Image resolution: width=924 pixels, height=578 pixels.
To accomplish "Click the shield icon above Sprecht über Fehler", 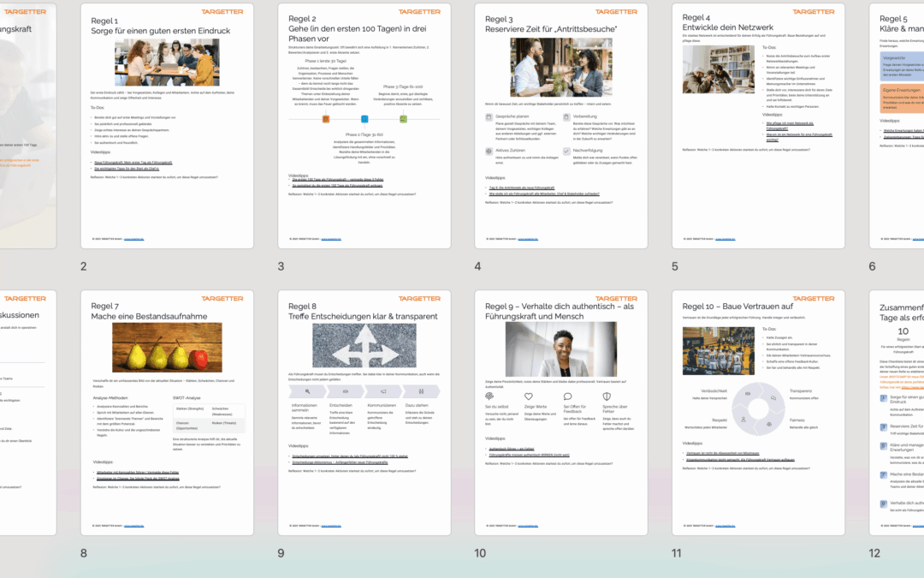I will (607, 396).
